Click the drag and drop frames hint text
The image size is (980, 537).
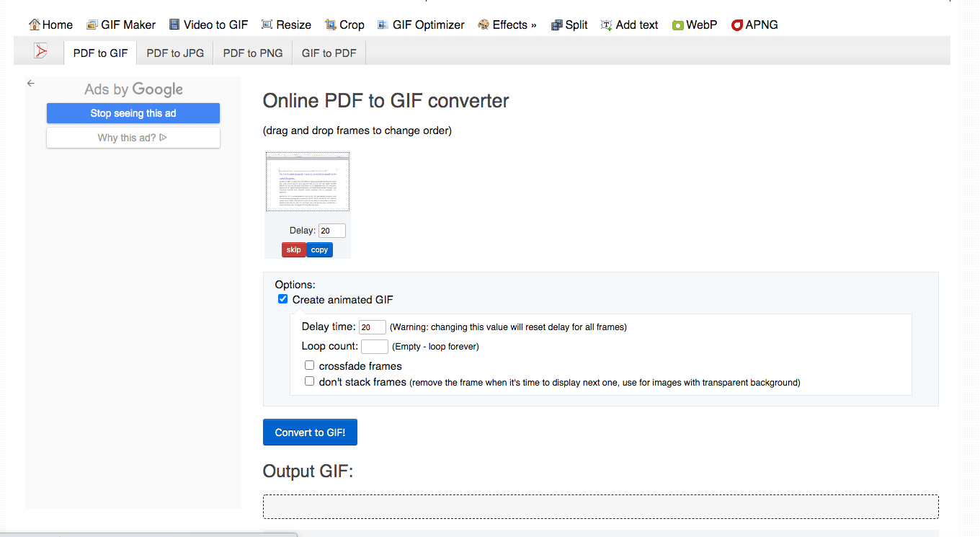[357, 130]
